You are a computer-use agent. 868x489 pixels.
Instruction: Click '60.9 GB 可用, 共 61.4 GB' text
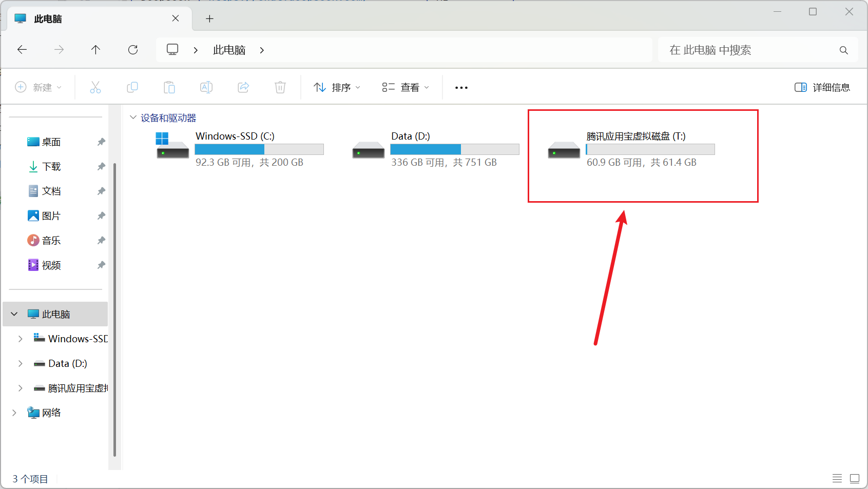coord(642,163)
